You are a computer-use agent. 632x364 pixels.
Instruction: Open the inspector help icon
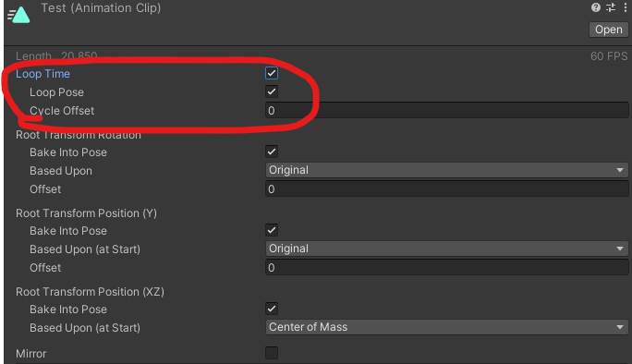click(x=595, y=7)
